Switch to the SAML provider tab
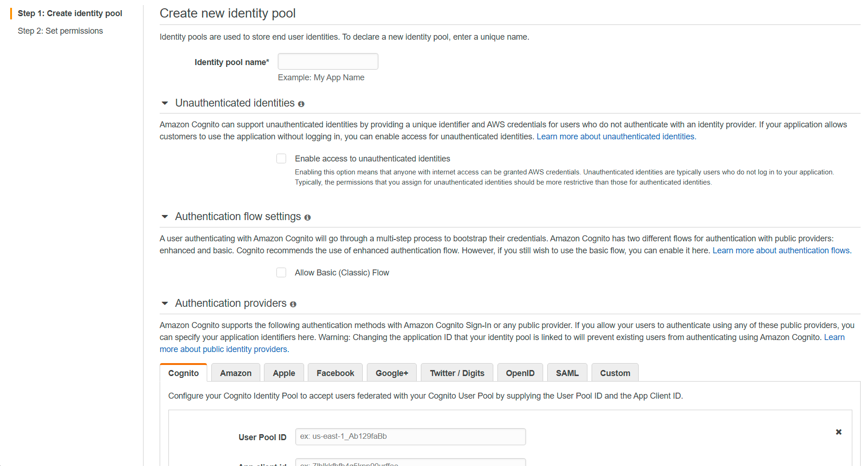Image resolution: width=868 pixels, height=466 pixels. tap(567, 373)
